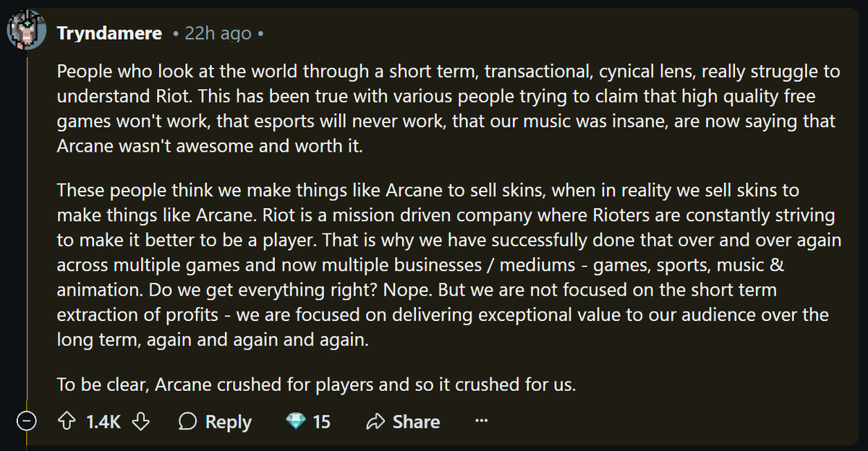Open the three-dot more options menu
The width and height of the screenshot is (868, 451).
pyautogui.click(x=481, y=421)
